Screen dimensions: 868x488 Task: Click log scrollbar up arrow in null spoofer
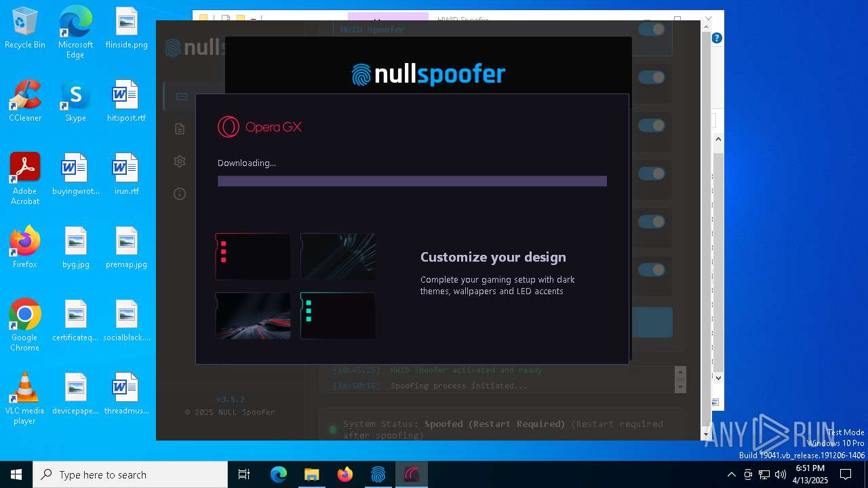coord(680,372)
